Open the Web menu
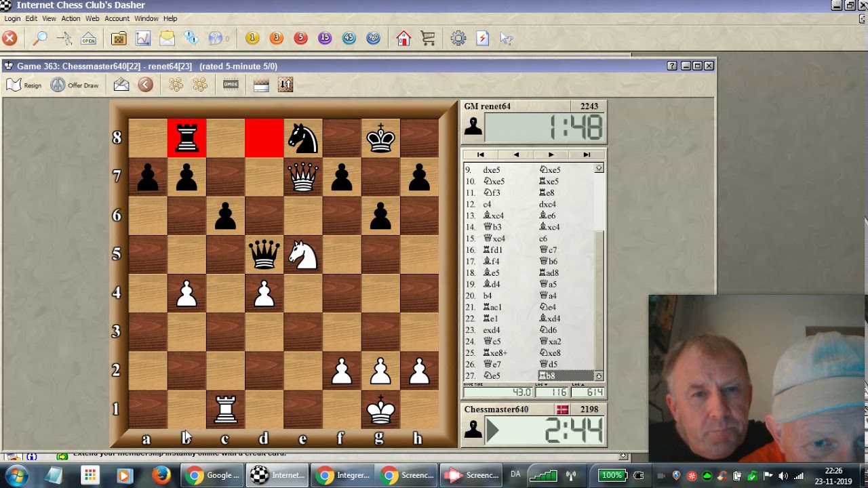This screenshot has height=488, width=868. [x=92, y=18]
